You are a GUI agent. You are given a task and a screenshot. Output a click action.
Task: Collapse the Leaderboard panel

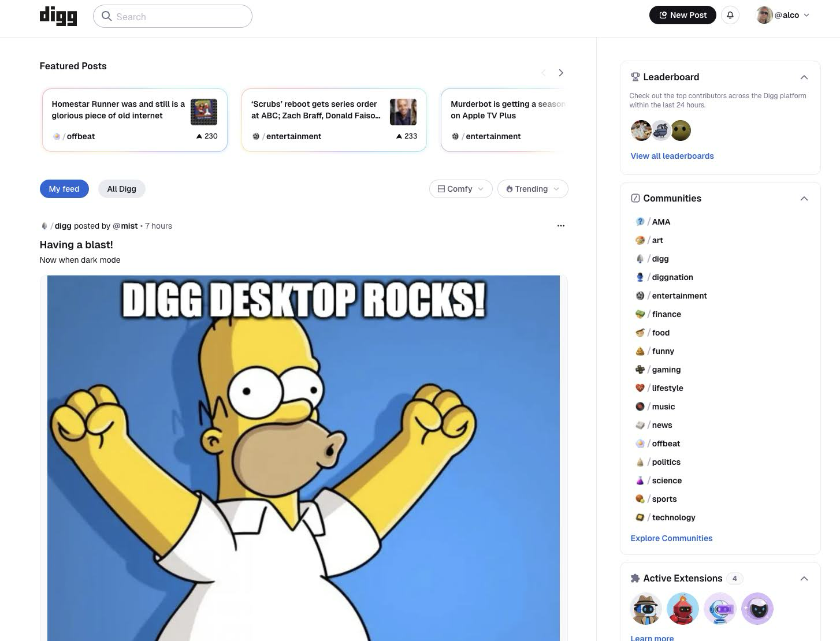click(804, 77)
